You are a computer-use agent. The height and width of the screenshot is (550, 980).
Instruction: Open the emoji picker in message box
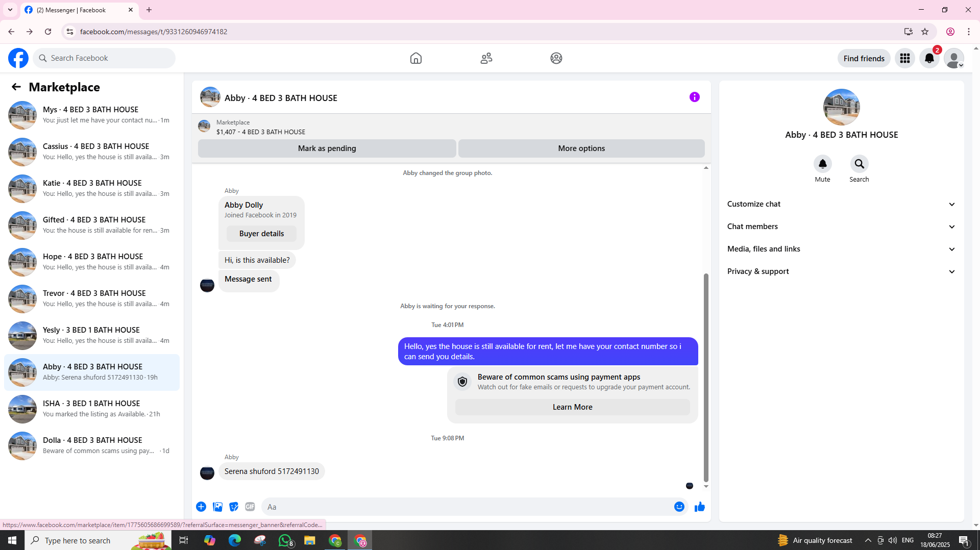point(679,507)
